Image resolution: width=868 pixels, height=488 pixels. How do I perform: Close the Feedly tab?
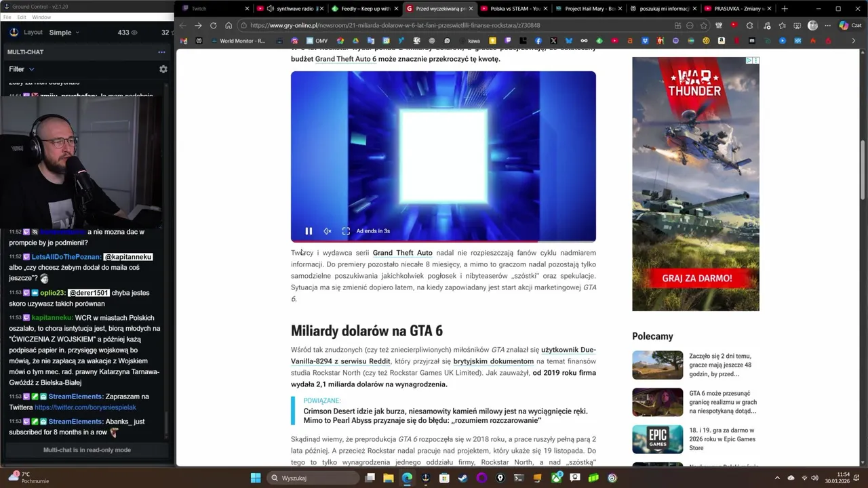pyautogui.click(x=396, y=9)
